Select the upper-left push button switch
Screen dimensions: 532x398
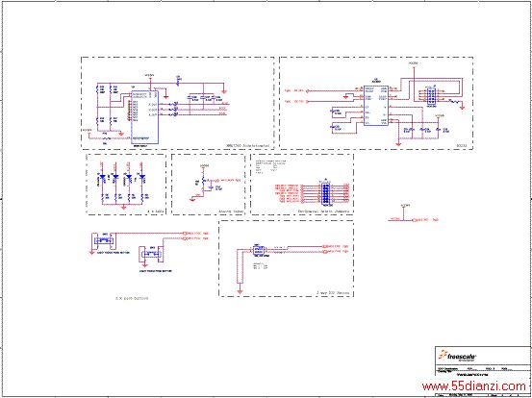click(x=105, y=240)
